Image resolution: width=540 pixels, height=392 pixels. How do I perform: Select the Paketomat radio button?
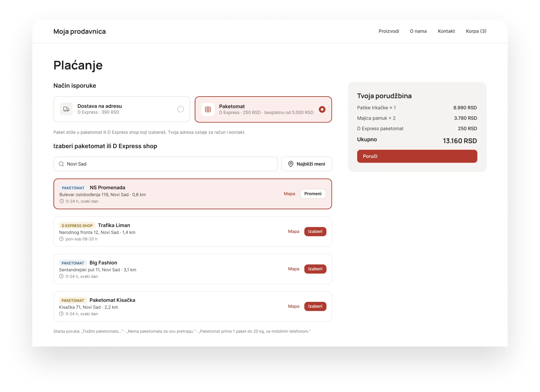click(322, 109)
